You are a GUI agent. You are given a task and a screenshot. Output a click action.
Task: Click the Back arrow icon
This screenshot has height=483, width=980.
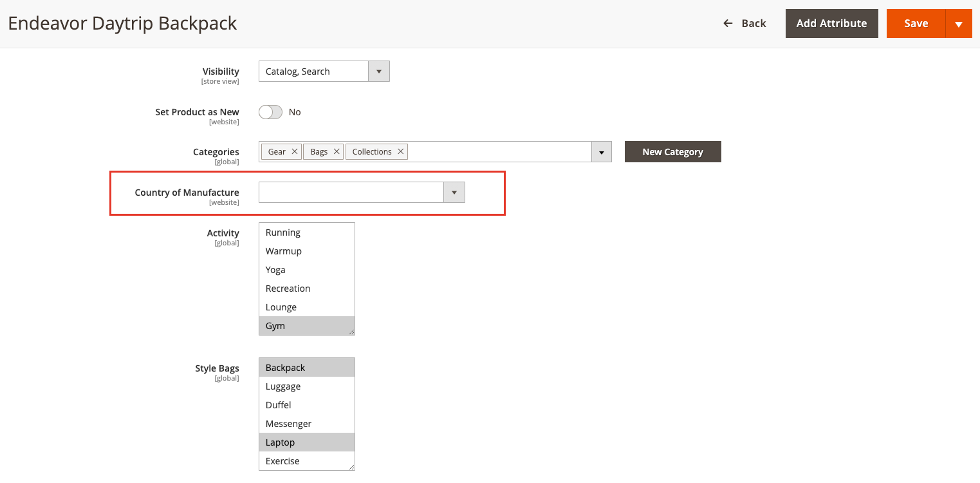728,23
